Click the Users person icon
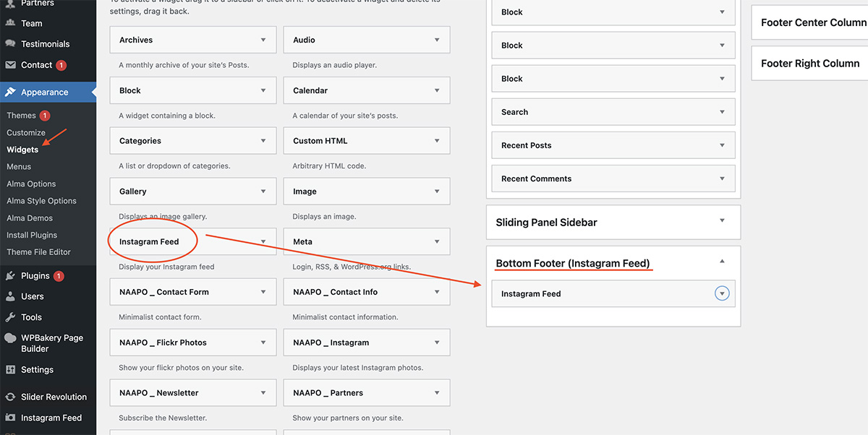Image resolution: width=868 pixels, height=435 pixels. 11,296
